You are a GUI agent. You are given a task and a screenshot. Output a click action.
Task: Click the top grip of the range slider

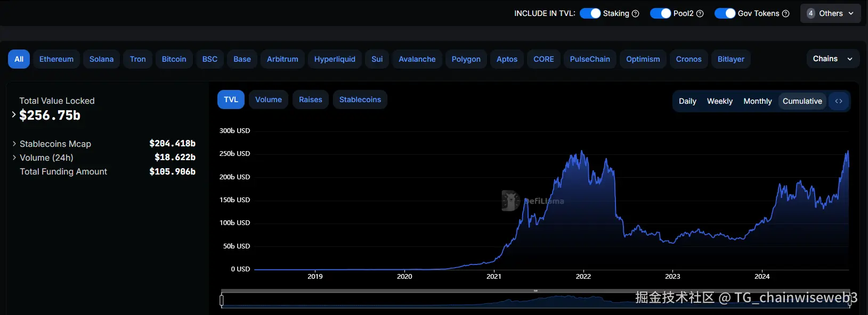click(x=536, y=291)
